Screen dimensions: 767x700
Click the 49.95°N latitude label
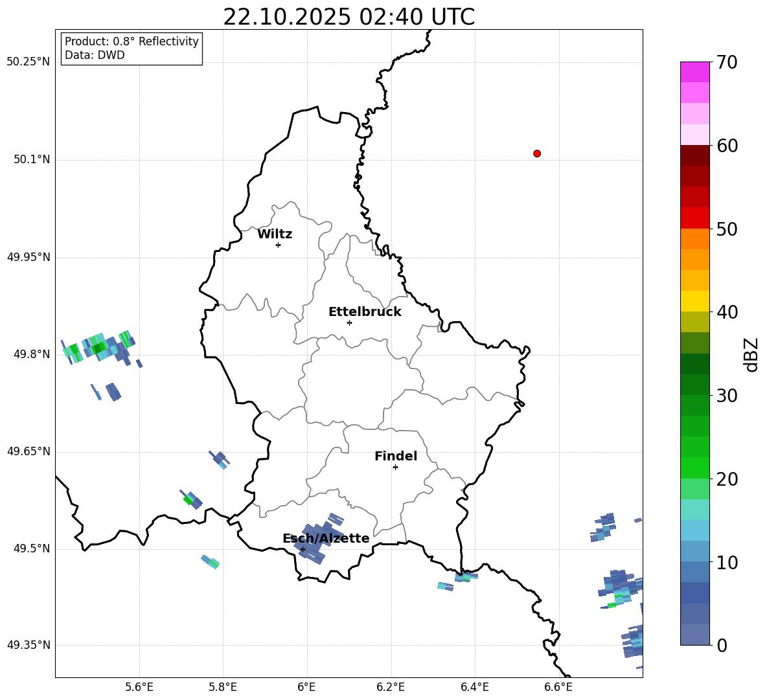(x=29, y=257)
